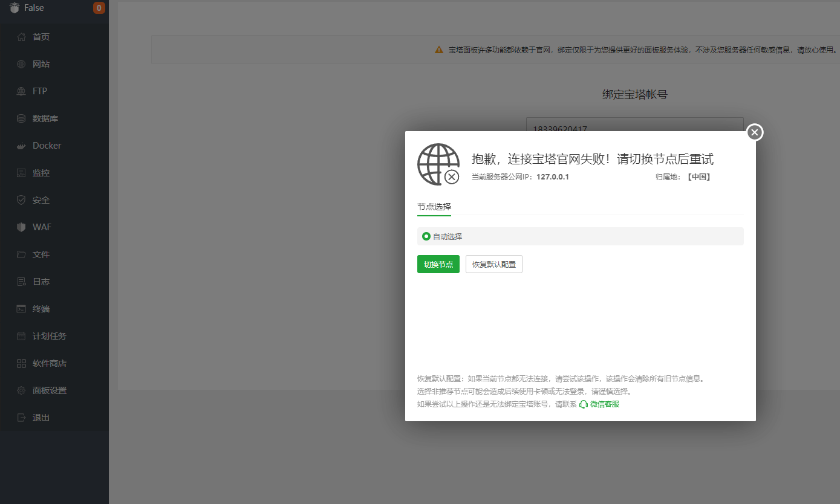The image size is (840, 504).
Task: Click the 恢复默认配置 button
Action: pos(494,264)
